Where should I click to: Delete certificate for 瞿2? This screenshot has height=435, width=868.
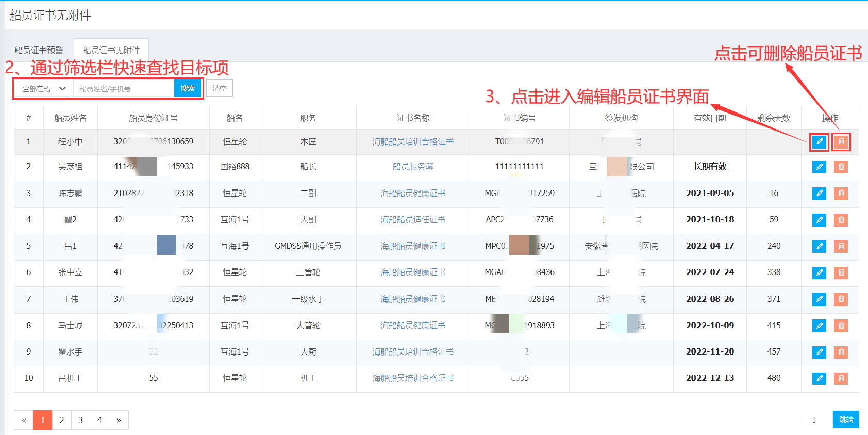tap(841, 220)
